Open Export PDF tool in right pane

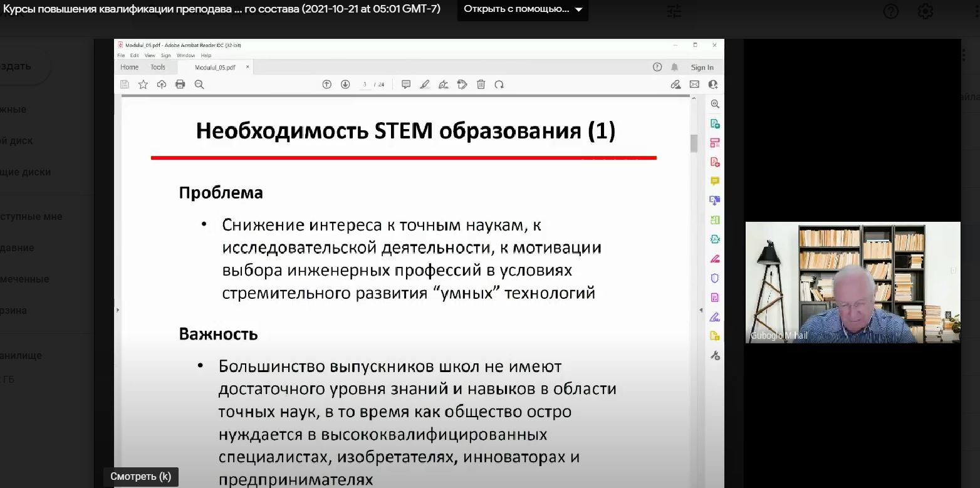click(715, 123)
